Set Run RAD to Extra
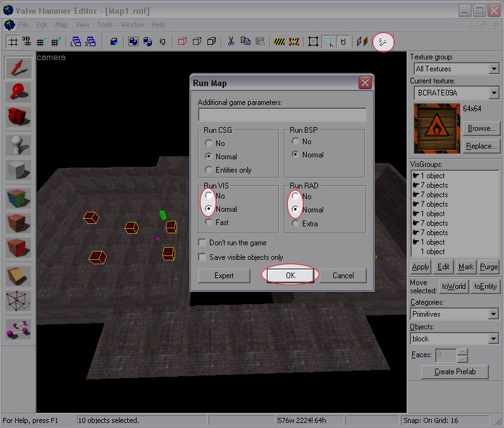 (295, 223)
